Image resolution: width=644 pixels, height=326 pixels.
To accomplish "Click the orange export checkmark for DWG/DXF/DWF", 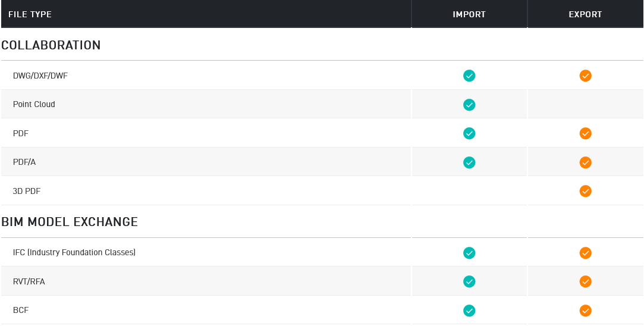I will (x=585, y=76).
